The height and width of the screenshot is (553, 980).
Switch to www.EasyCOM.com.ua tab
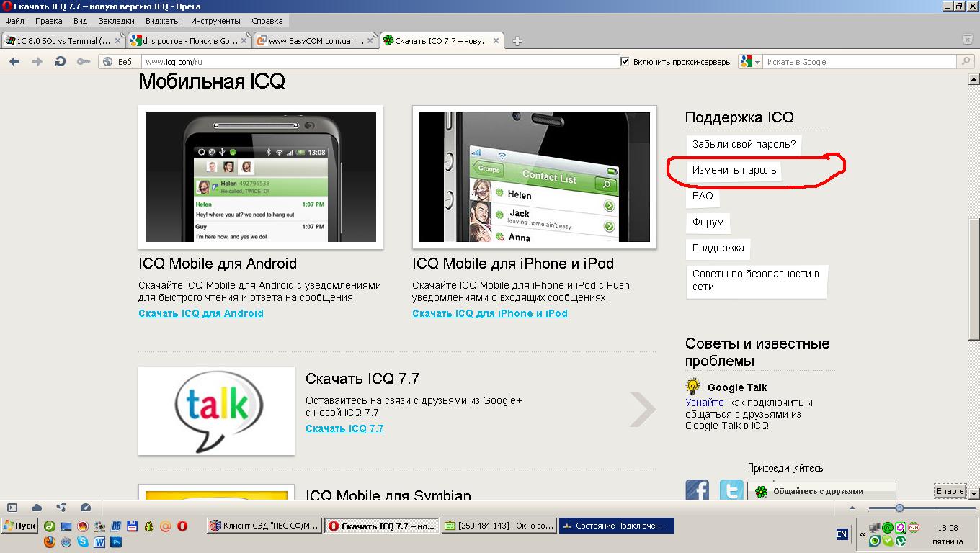tap(315, 41)
